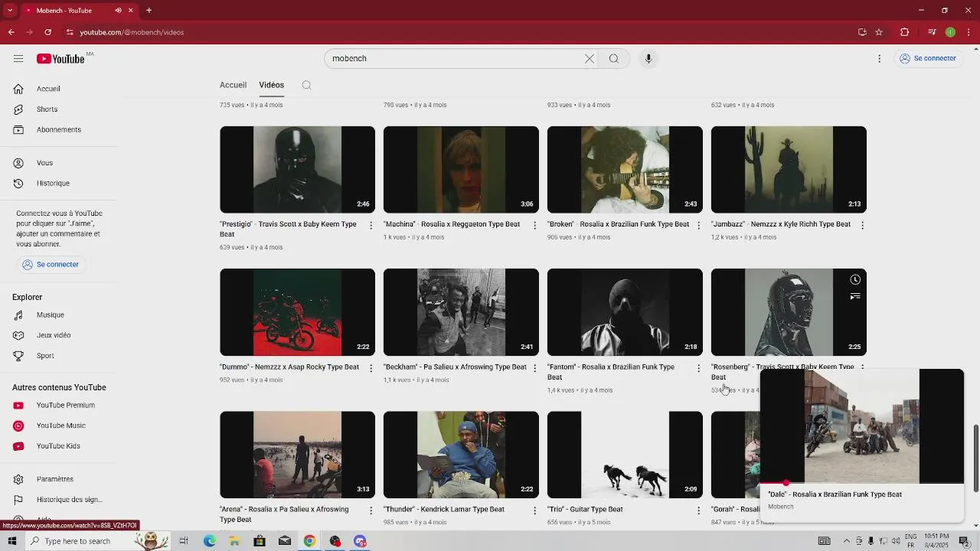
Task: Open options menu for "Fantom" video
Action: [x=698, y=368]
